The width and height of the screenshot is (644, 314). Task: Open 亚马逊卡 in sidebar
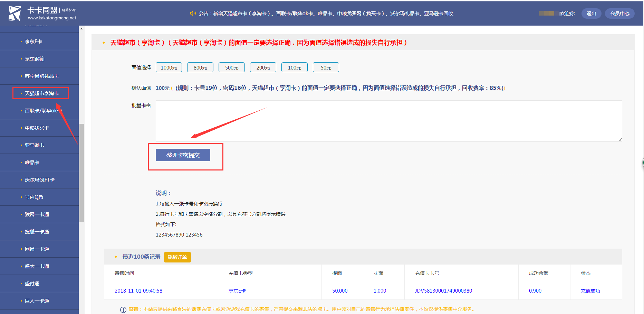[x=39, y=145]
